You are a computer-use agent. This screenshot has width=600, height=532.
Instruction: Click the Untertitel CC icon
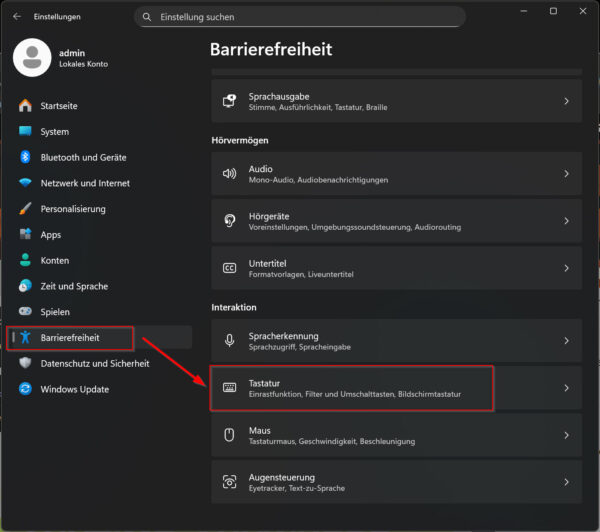point(229,268)
